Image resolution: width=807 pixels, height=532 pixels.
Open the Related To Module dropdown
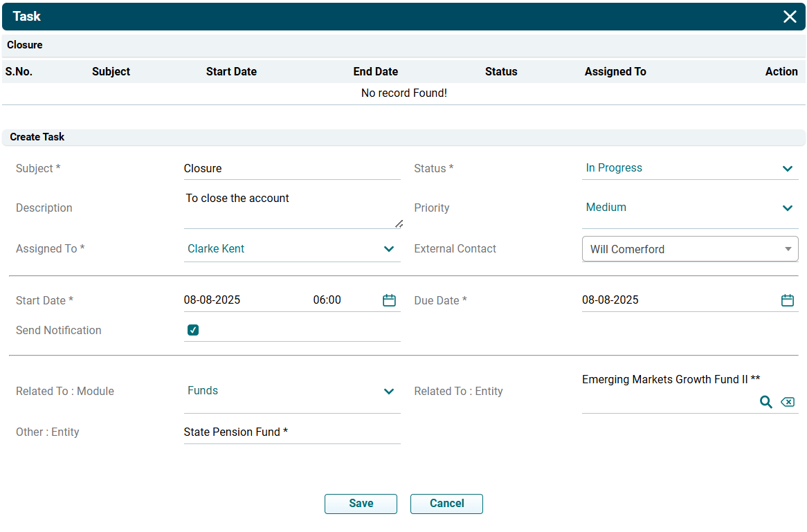coord(292,391)
